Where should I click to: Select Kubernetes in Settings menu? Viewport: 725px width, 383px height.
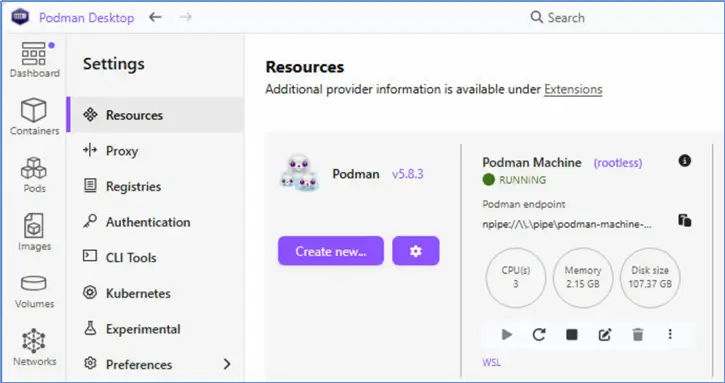pyautogui.click(x=155, y=293)
